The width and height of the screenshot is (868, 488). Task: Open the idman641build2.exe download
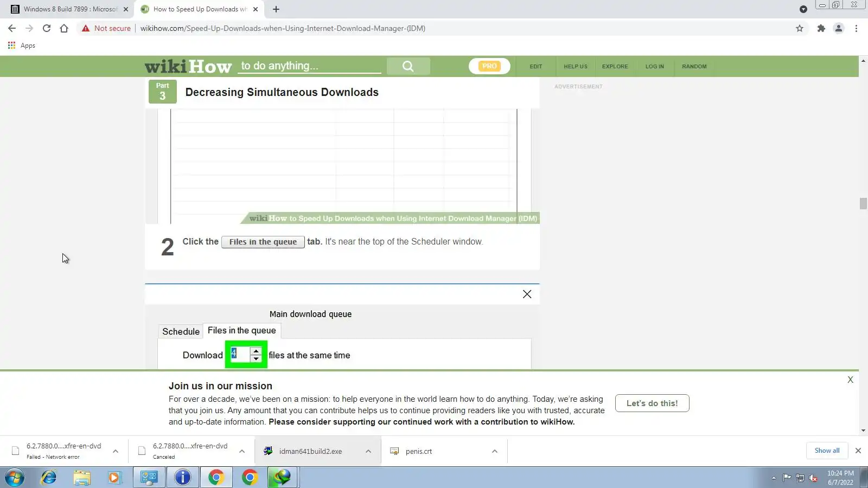[x=309, y=451]
